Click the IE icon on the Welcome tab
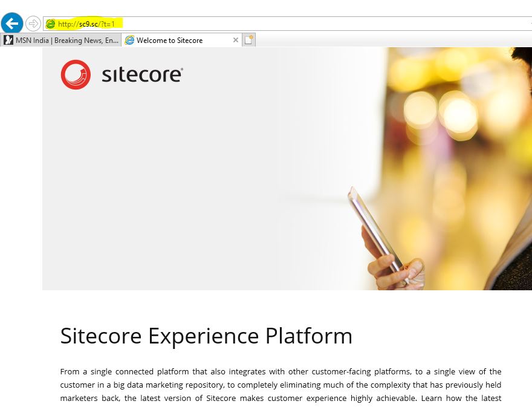The height and width of the screenshot is (407, 532). pyautogui.click(x=129, y=40)
